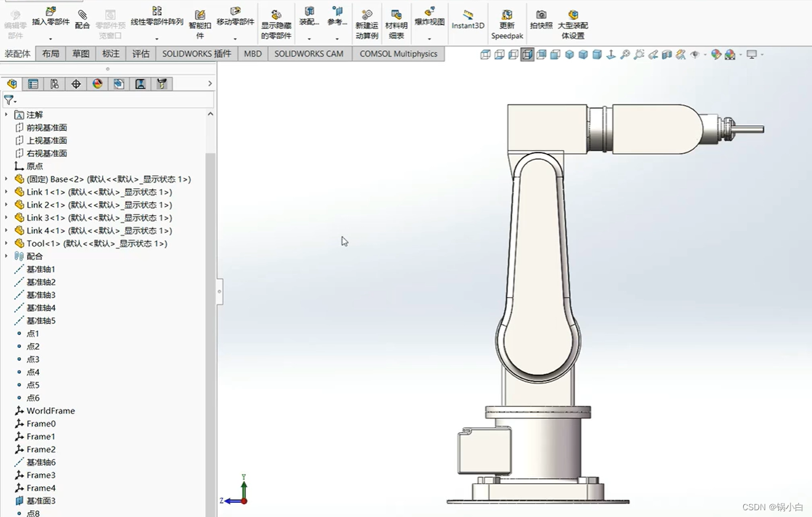
Task: Select Link 2<1> in the feature tree
Action: (x=99, y=205)
